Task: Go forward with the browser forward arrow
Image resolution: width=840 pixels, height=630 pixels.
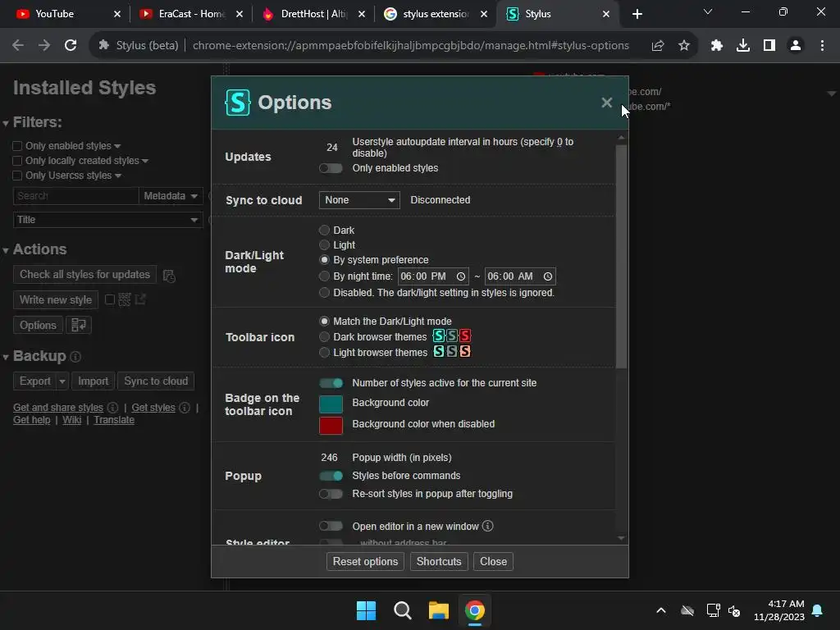Action: pos(44,46)
